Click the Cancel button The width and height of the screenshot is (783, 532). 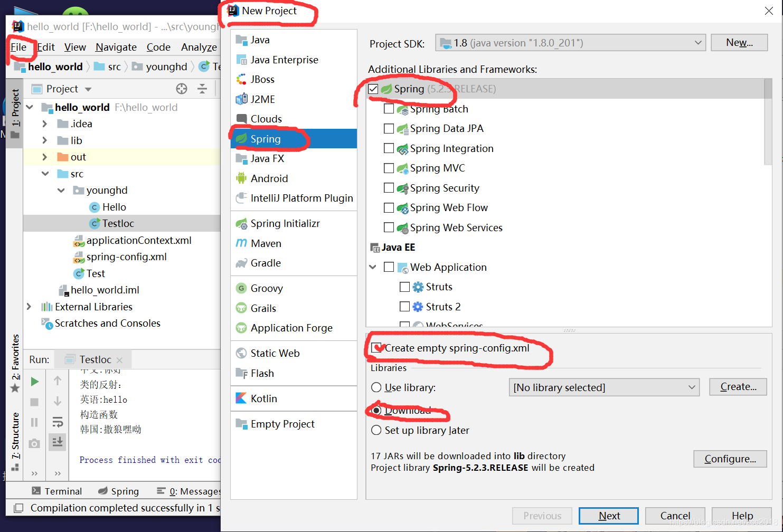tap(675, 516)
